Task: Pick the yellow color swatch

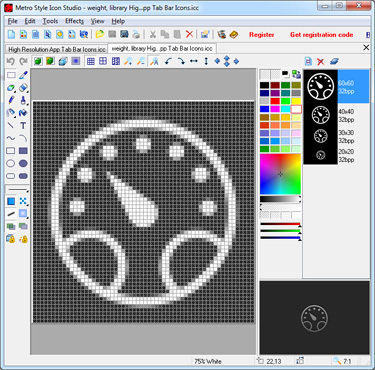Action: [296, 101]
